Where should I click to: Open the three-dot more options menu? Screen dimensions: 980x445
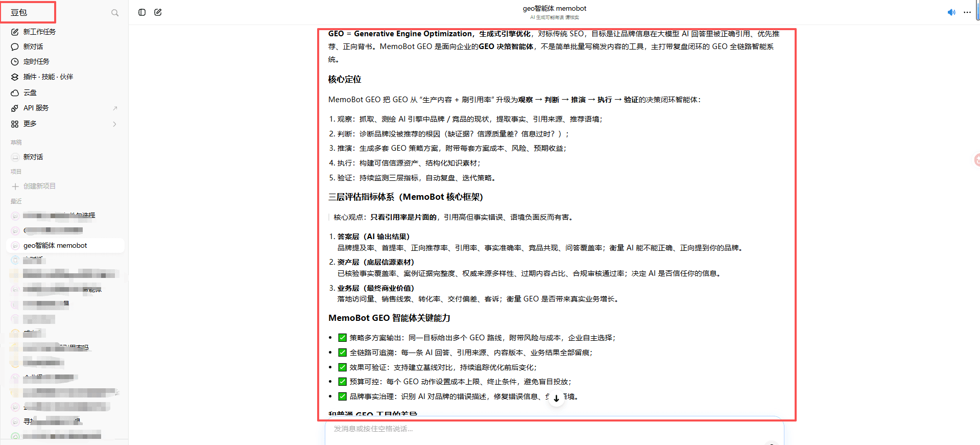pyautogui.click(x=967, y=12)
